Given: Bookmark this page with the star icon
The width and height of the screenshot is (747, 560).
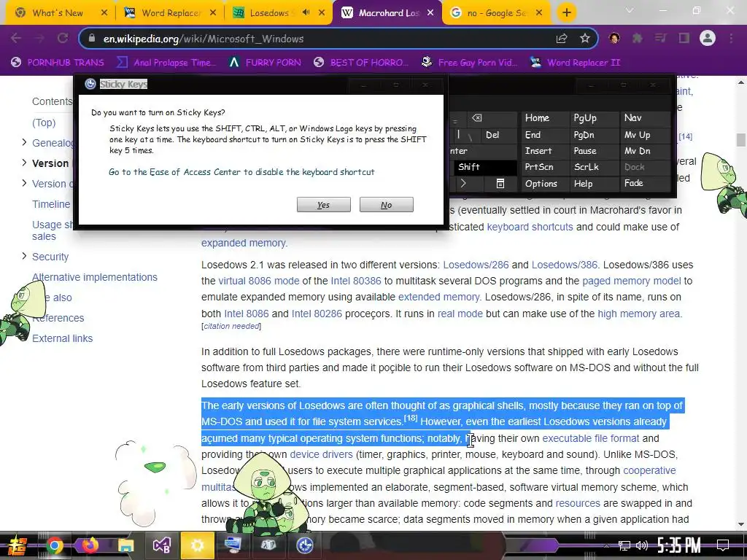Looking at the screenshot, I should click(585, 39).
